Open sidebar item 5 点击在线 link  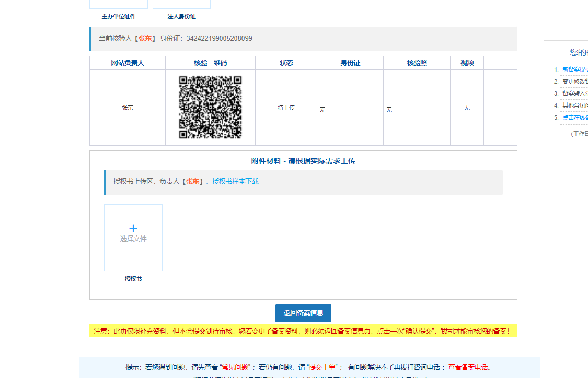pyautogui.click(x=575, y=117)
